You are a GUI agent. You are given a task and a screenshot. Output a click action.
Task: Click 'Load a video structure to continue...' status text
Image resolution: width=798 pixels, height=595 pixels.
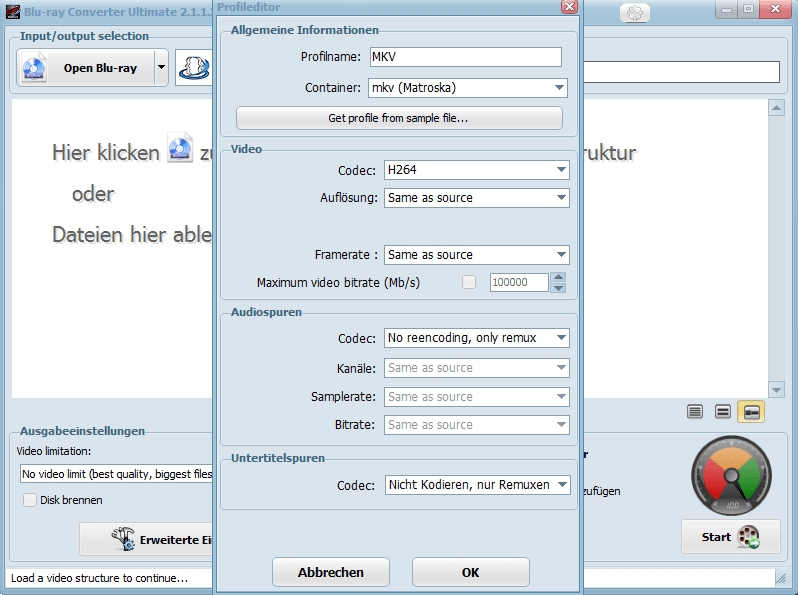[99, 578]
